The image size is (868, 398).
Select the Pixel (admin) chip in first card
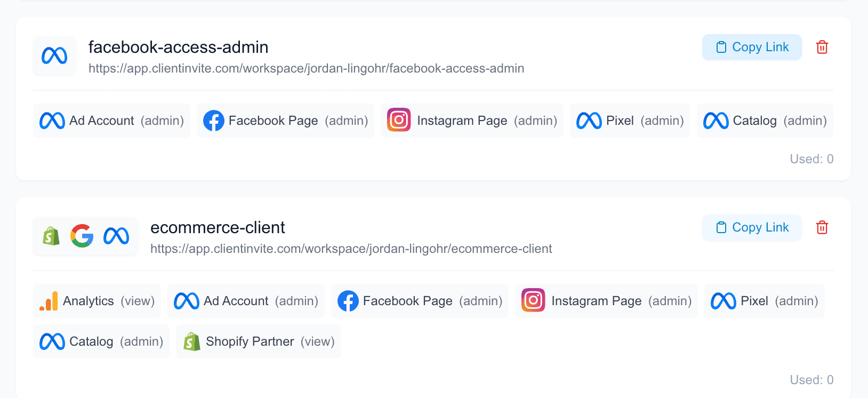(630, 121)
